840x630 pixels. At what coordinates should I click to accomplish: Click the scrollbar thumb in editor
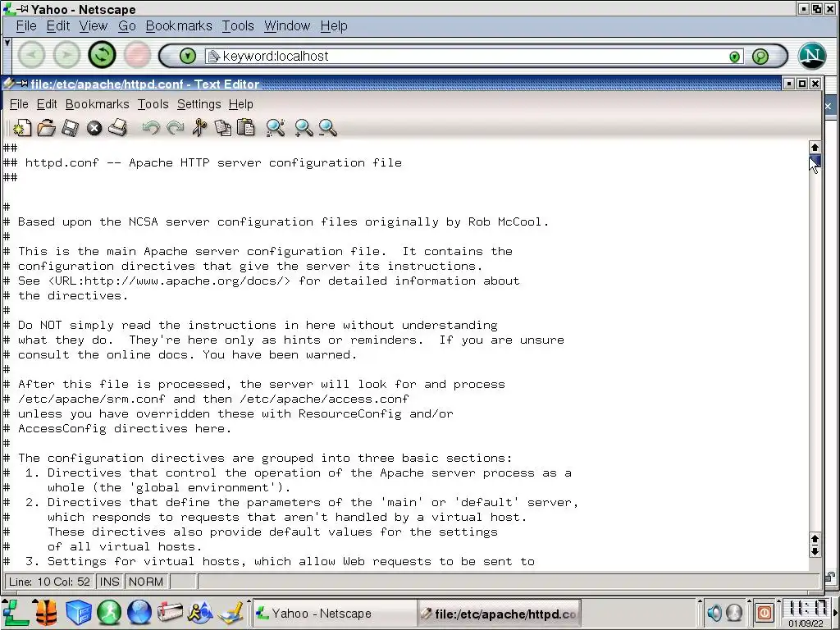pyautogui.click(x=815, y=162)
